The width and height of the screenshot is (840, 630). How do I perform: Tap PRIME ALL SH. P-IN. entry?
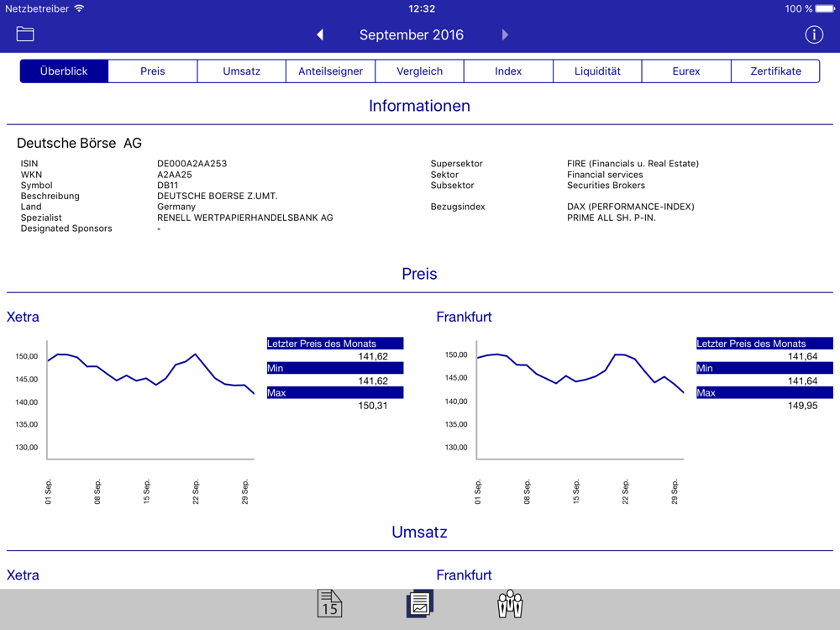tap(612, 218)
